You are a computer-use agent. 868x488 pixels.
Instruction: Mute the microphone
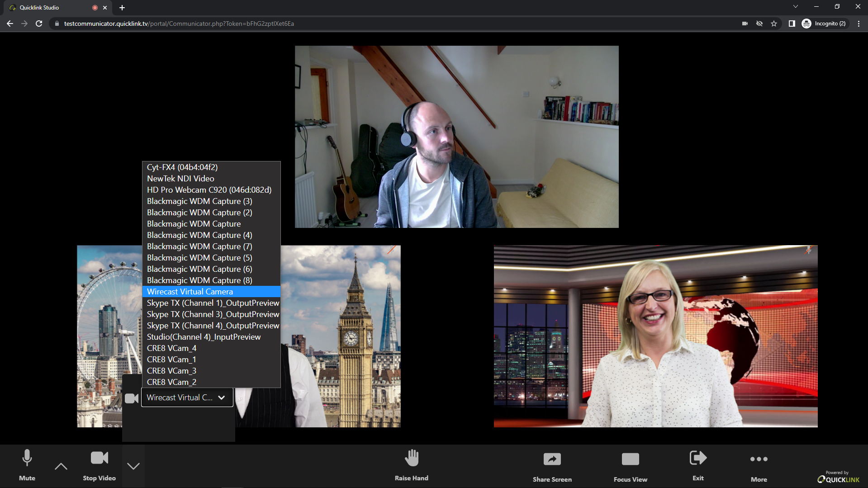(27, 465)
